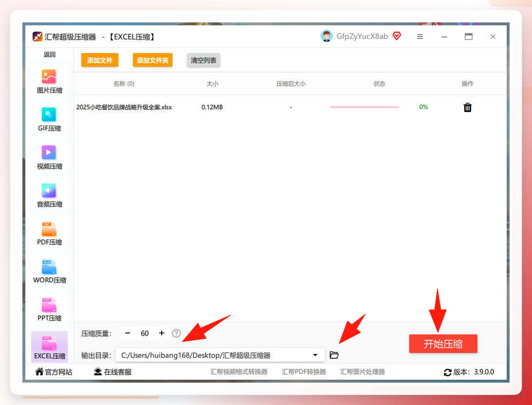Click the 0.12MB size cell
This screenshot has width=532, height=405.
pos(212,107)
